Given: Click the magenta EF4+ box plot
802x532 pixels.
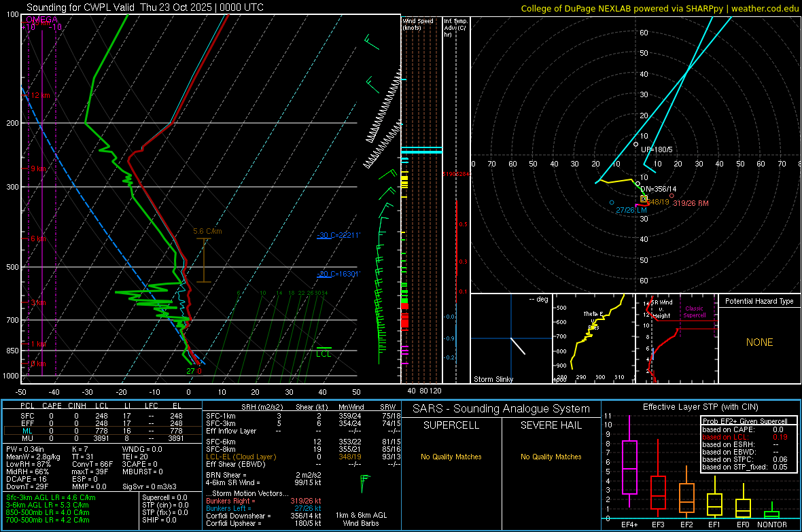Looking at the screenshot, I should 629,467.
